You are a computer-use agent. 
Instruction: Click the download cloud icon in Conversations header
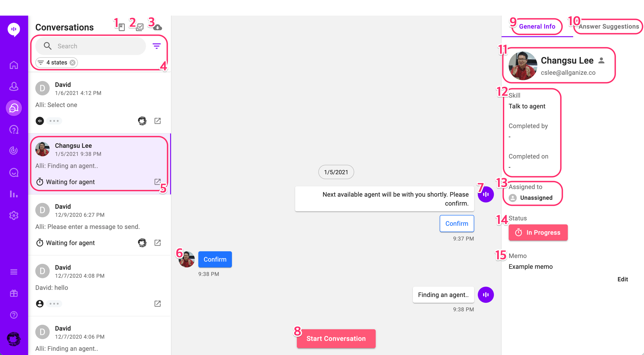[x=157, y=27]
